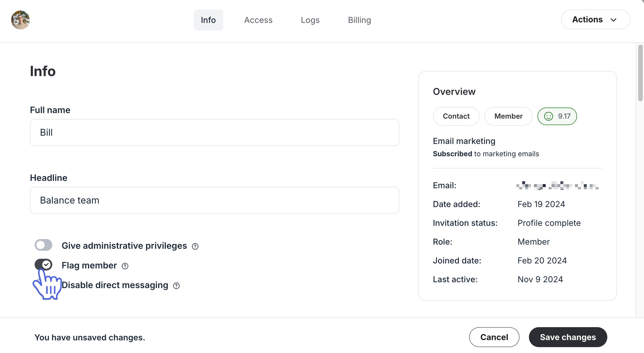Click the member's profile avatar photo
The height and width of the screenshot is (353, 644).
pyautogui.click(x=20, y=20)
